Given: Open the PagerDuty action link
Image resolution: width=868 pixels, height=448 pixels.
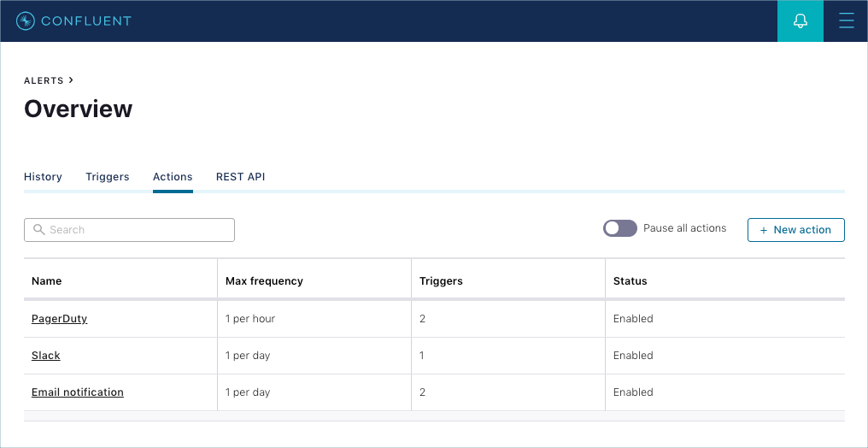Looking at the screenshot, I should coord(59,319).
